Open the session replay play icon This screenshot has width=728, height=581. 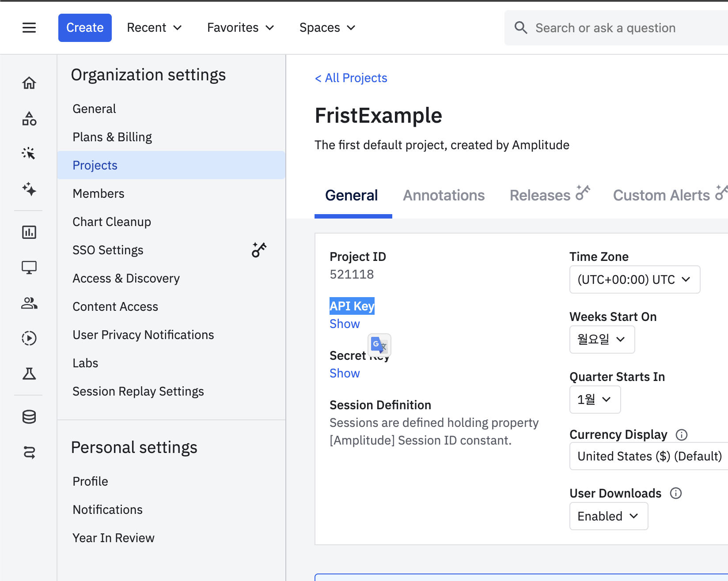(29, 338)
